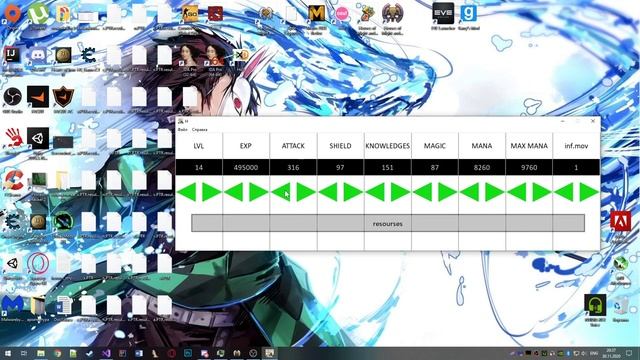Image resolution: width=640 pixels, height=360 pixels.
Task: Open Visual Studio from the taskbar
Action: tap(106, 353)
